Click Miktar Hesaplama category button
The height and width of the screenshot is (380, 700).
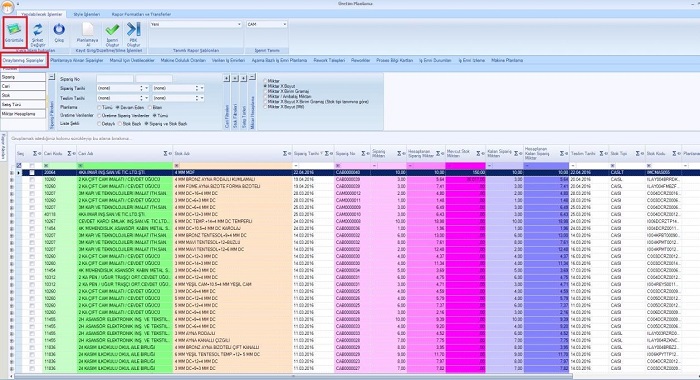coord(23,114)
